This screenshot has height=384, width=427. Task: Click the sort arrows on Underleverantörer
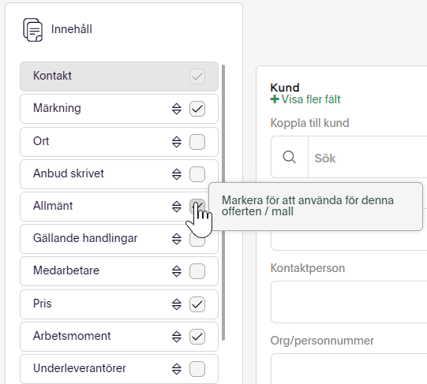177,369
